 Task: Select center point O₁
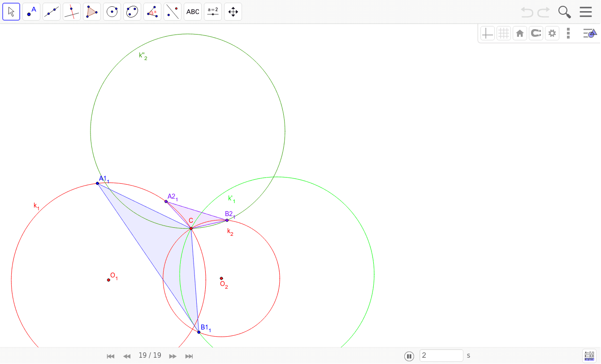coord(108,280)
